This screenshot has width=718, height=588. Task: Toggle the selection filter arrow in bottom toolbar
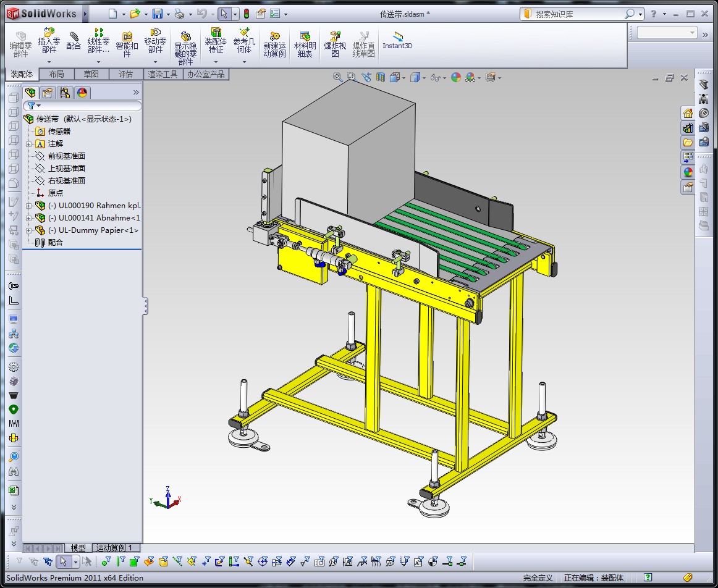click(64, 561)
